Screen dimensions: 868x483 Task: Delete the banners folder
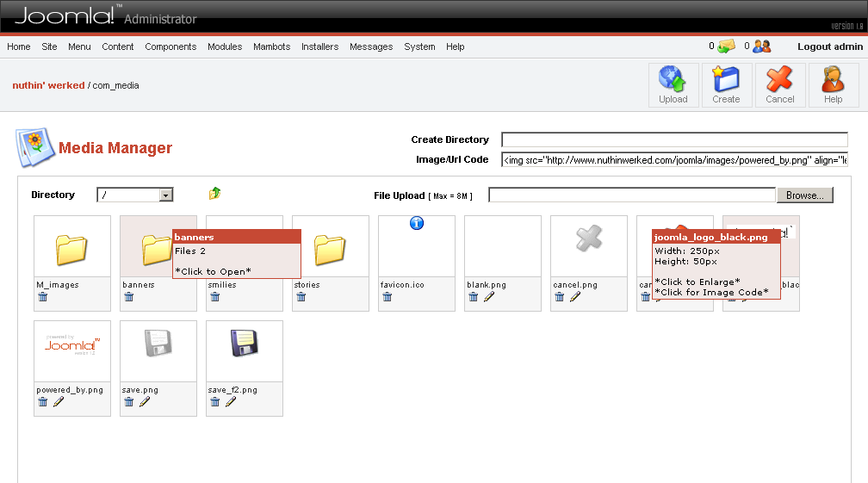click(129, 297)
